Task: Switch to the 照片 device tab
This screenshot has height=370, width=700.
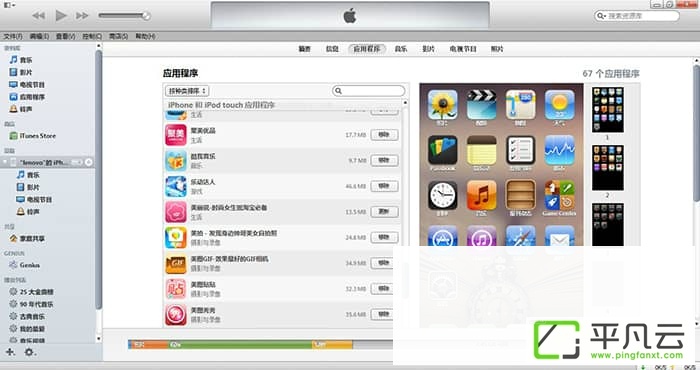Action: 497,49
